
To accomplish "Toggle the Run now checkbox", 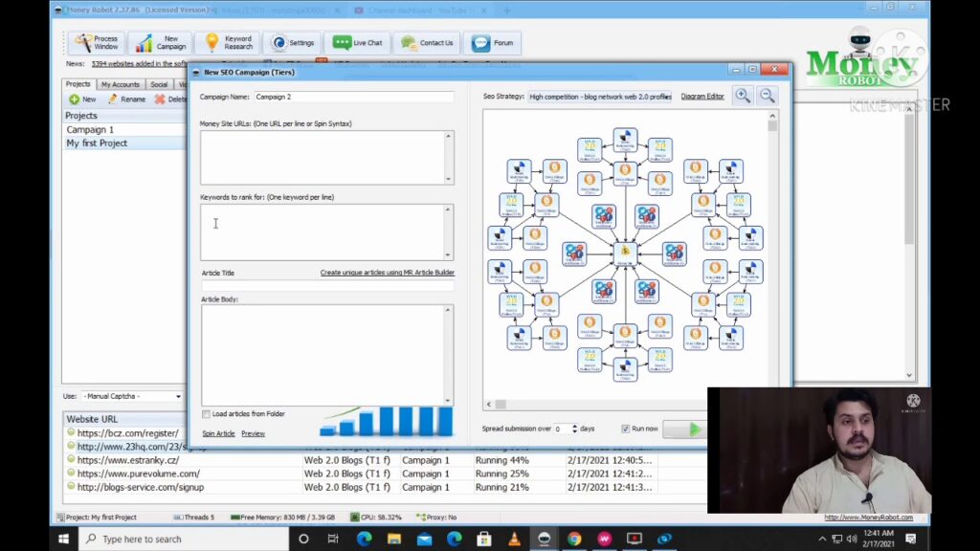I will [626, 429].
